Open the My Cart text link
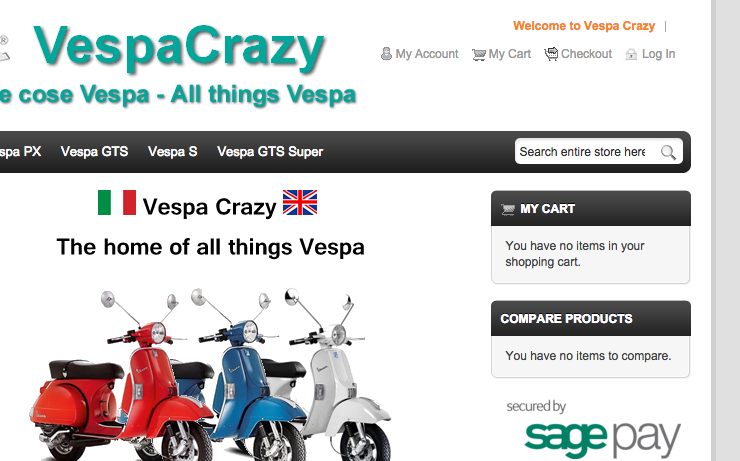 510,54
